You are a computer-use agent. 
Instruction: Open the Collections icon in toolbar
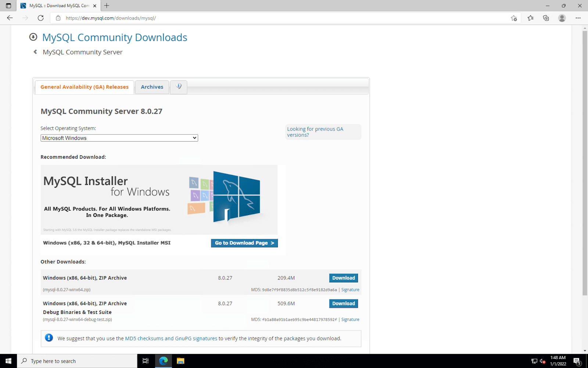546,18
